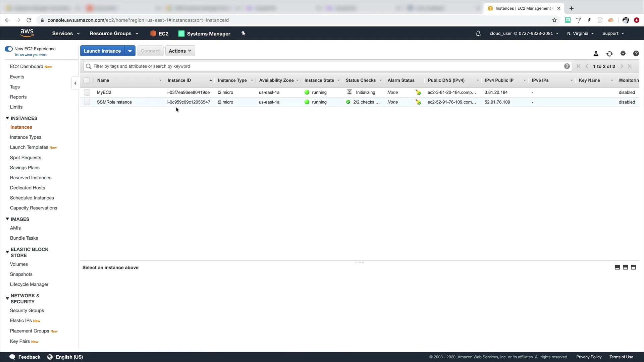Open the settings gear for table preferences
Image resolution: width=644 pixels, height=362 pixels.
point(623,53)
